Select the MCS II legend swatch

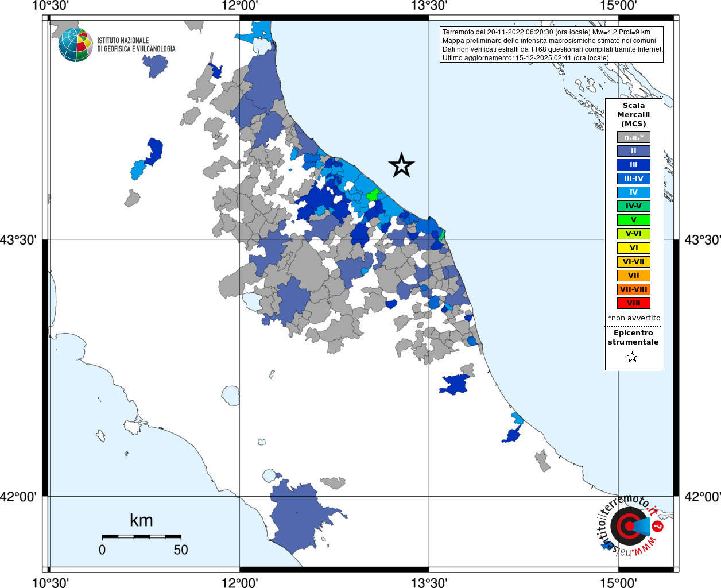[634, 151]
